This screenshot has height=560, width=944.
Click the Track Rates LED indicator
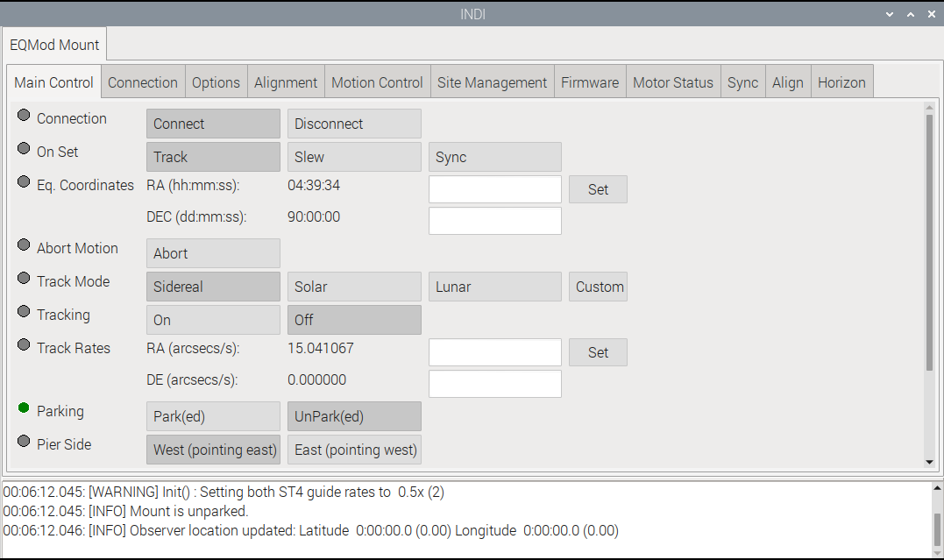[x=24, y=344]
